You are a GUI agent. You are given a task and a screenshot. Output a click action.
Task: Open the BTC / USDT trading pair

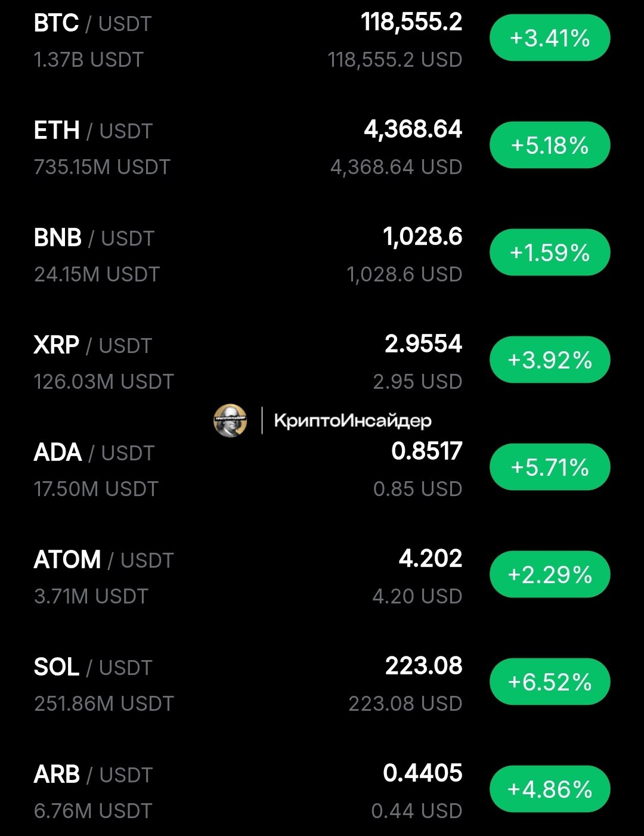click(x=93, y=24)
